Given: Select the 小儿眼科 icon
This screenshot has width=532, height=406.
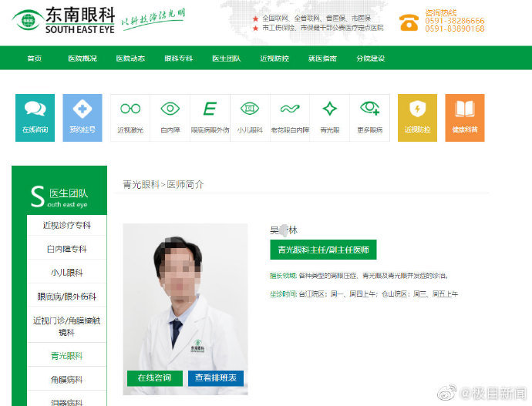Looking at the screenshot, I should [x=250, y=117].
